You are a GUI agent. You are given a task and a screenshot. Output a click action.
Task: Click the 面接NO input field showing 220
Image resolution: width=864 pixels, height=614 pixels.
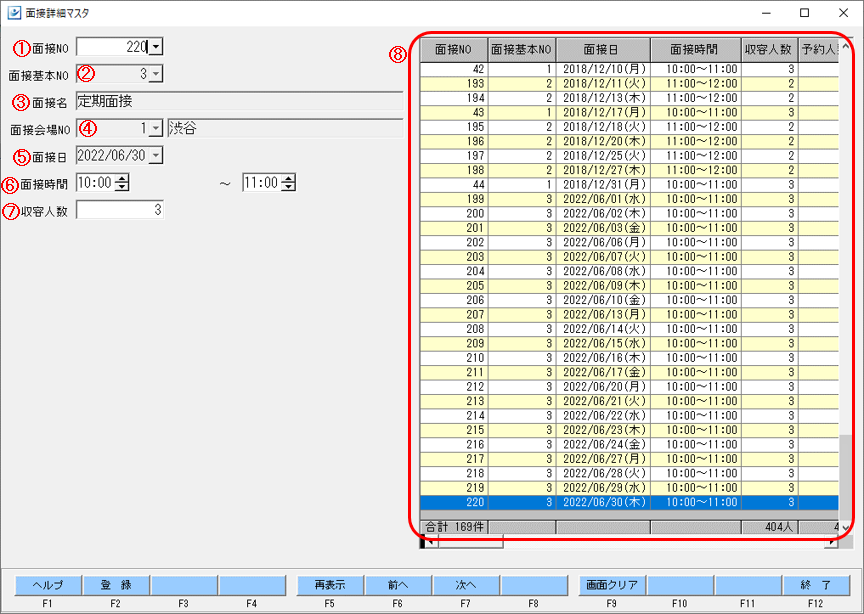click(113, 47)
